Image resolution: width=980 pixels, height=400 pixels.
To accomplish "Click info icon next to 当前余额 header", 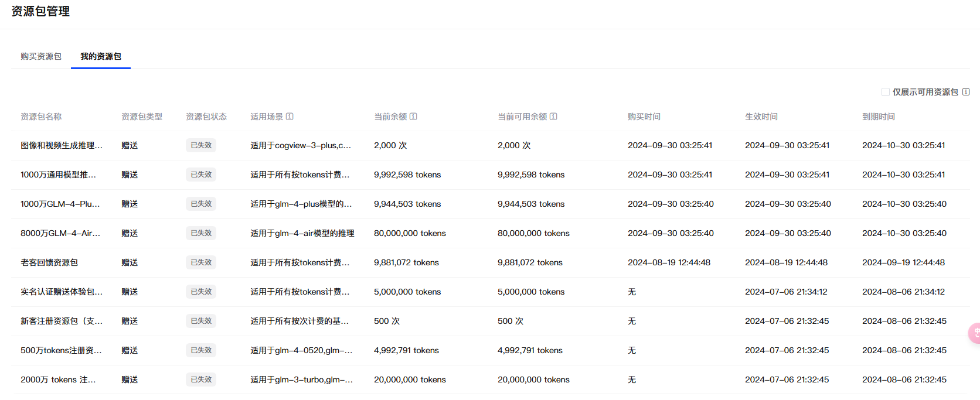I will [x=413, y=117].
